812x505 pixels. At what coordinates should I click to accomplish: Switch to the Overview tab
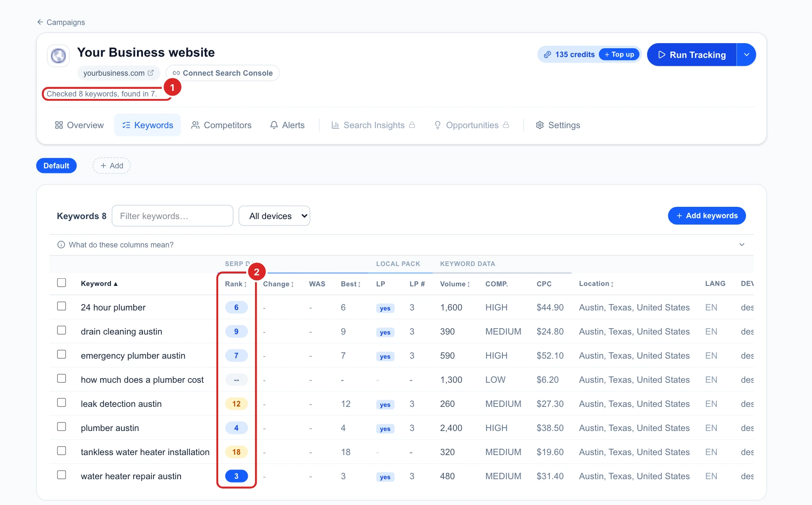click(79, 125)
